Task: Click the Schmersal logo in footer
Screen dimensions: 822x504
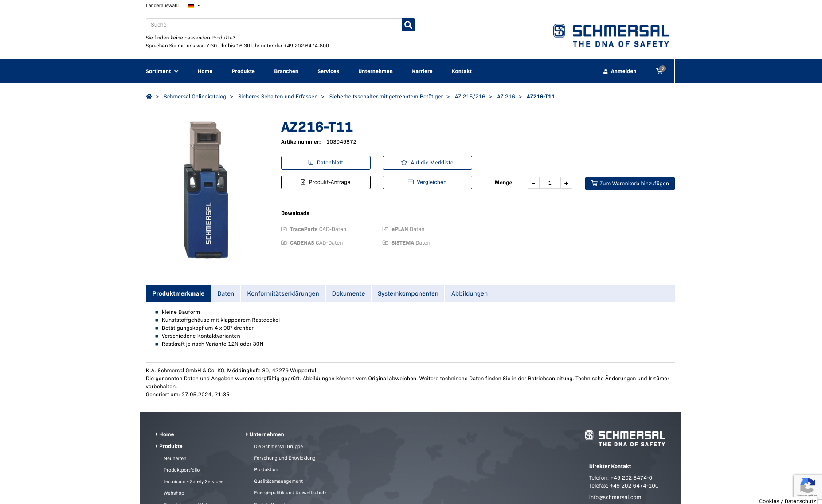Action: pyautogui.click(x=625, y=438)
